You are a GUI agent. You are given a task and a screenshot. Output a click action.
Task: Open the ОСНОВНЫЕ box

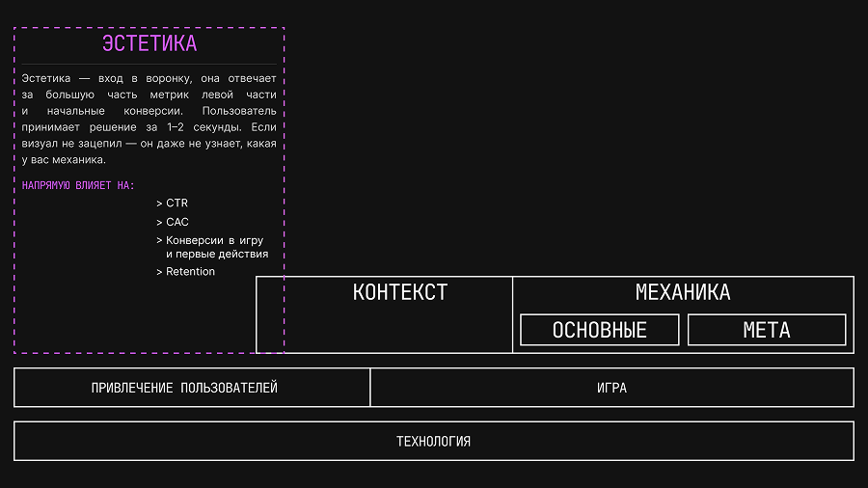coord(600,330)
